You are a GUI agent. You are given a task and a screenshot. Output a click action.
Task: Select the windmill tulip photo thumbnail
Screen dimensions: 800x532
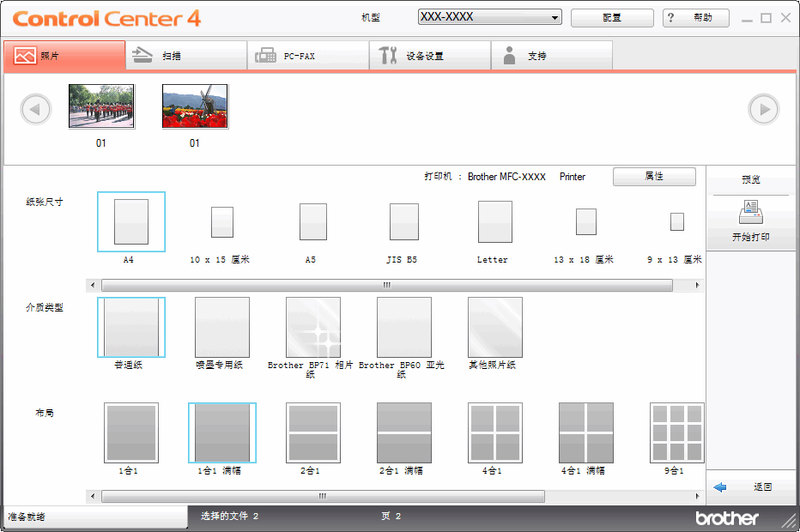(x=195, y=106)
